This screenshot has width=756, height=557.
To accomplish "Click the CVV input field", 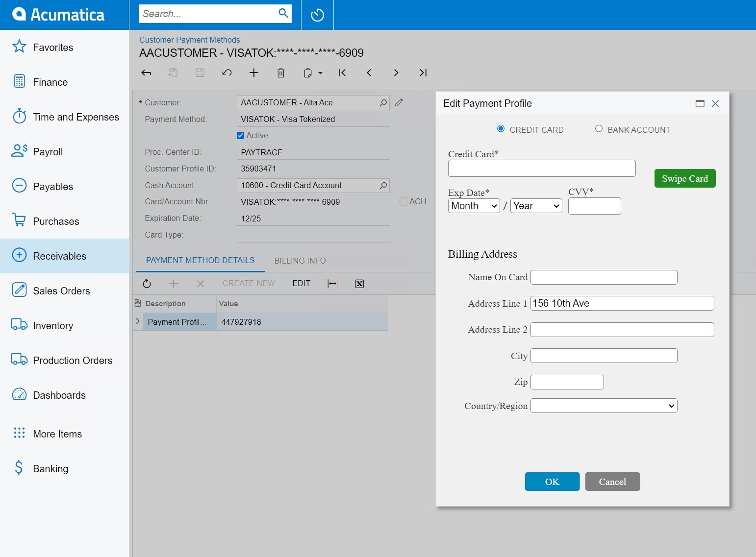I will (594, 206).
